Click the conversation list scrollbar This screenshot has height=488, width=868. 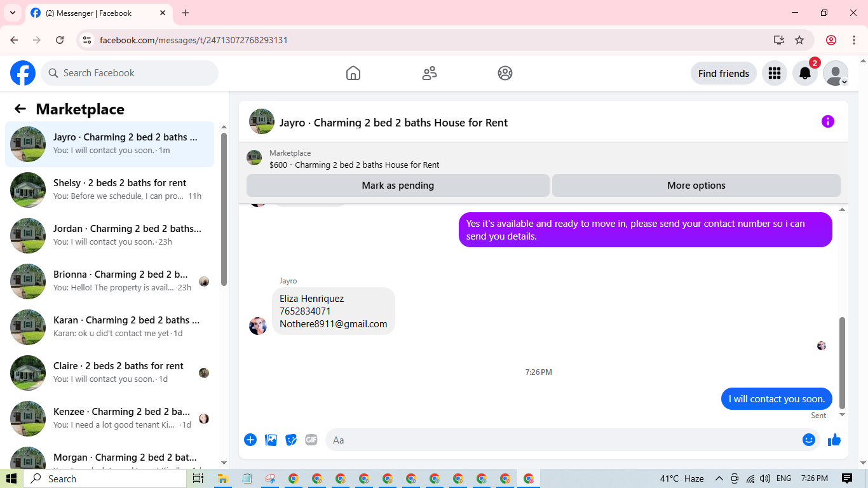224,210
